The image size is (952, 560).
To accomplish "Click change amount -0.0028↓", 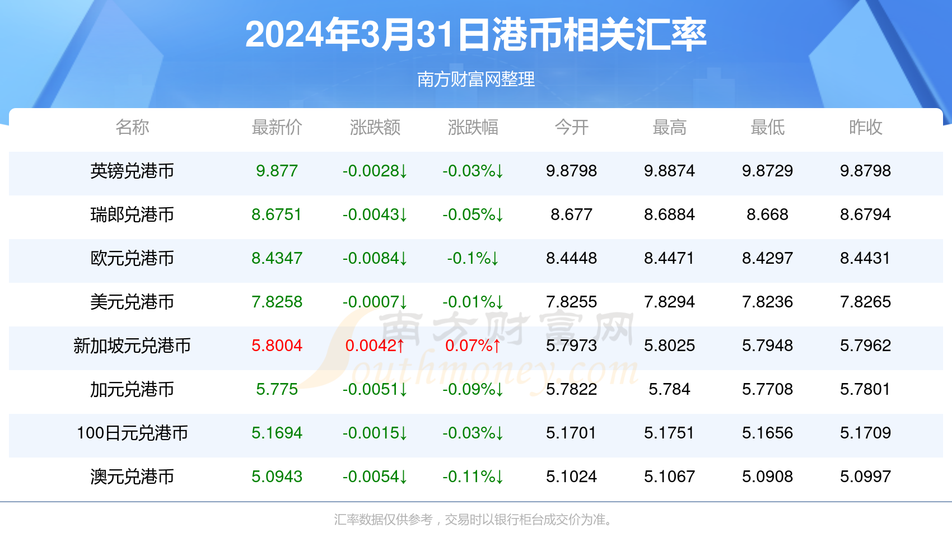I will point(375,171).
